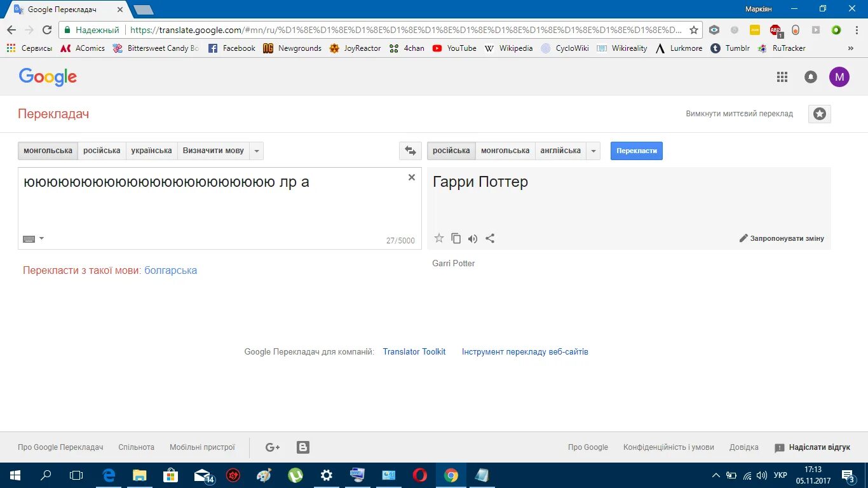Share the translation result
The image size is (868, 488).
(490, 238)
